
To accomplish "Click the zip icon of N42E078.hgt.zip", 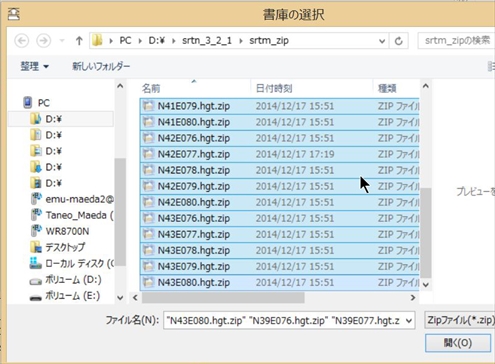I will click(148, 170).
